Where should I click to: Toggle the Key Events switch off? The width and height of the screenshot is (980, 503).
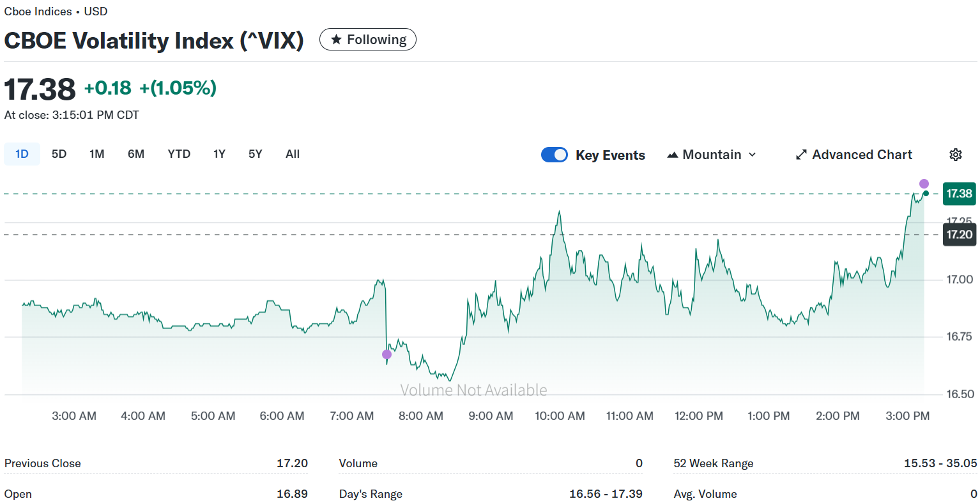point(554,155)
